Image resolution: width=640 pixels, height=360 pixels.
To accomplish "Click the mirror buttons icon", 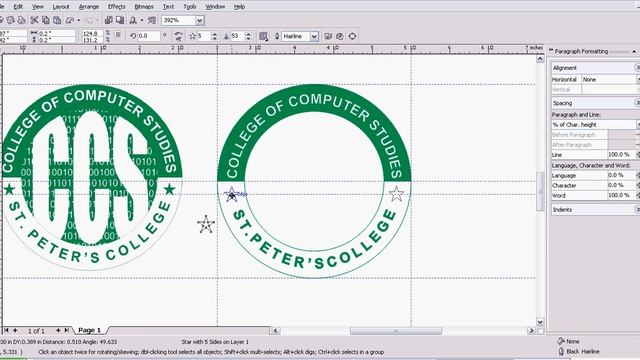I will 178,36.
